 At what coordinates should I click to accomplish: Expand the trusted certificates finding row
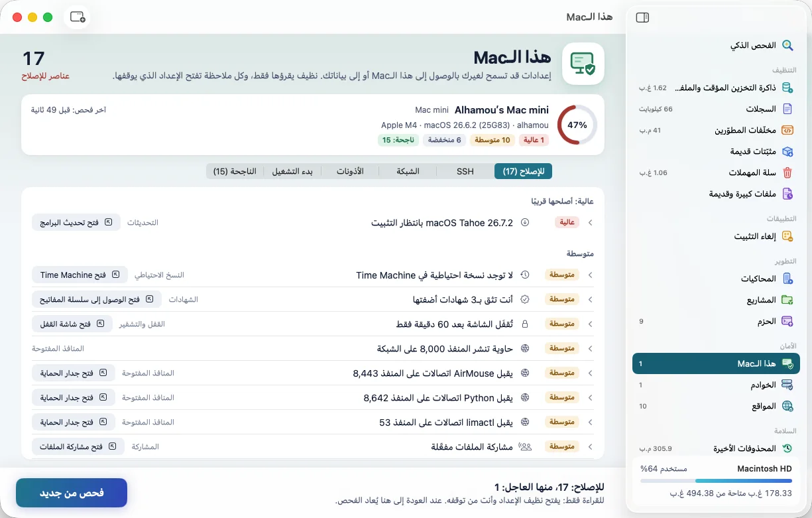click(589, 299)
